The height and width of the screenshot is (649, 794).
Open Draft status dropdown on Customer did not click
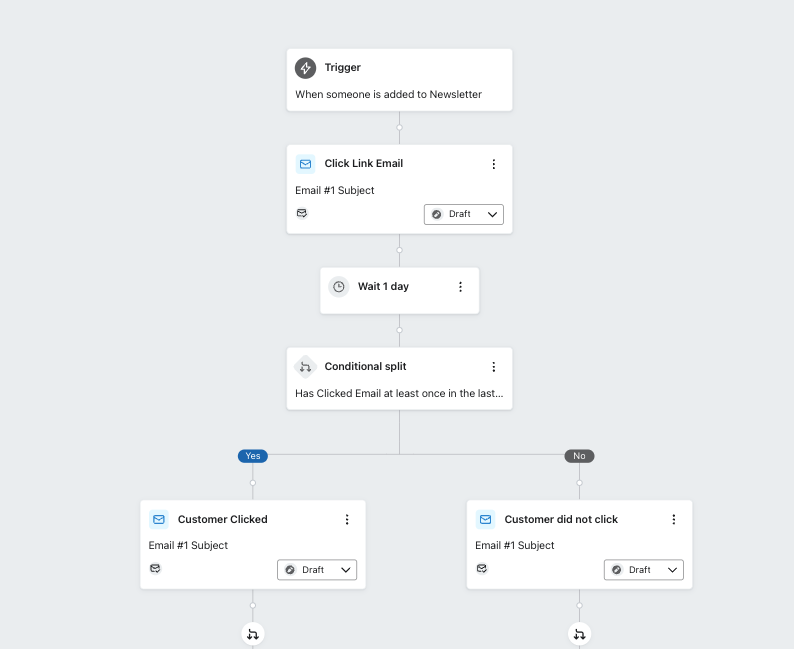click(644, 570)
